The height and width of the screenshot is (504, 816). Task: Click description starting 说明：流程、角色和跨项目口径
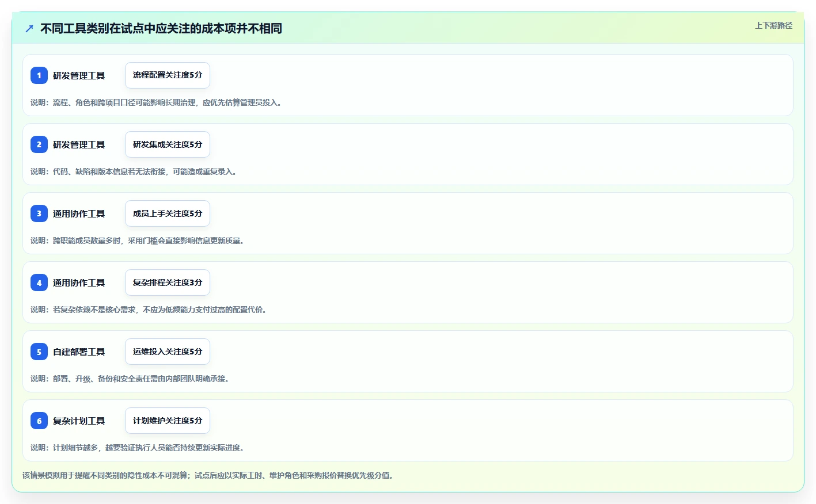click(x=157, y=102)
